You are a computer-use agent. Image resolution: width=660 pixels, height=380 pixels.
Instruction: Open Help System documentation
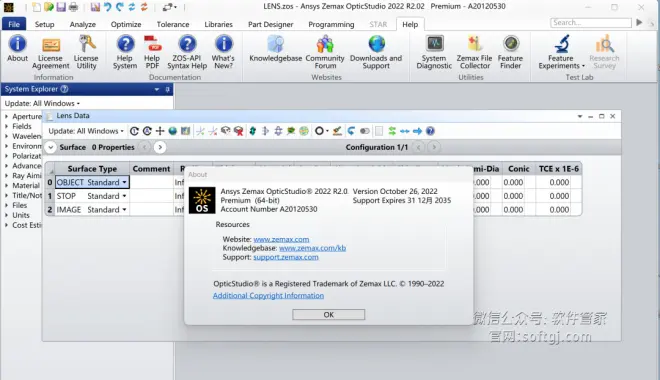125,52
